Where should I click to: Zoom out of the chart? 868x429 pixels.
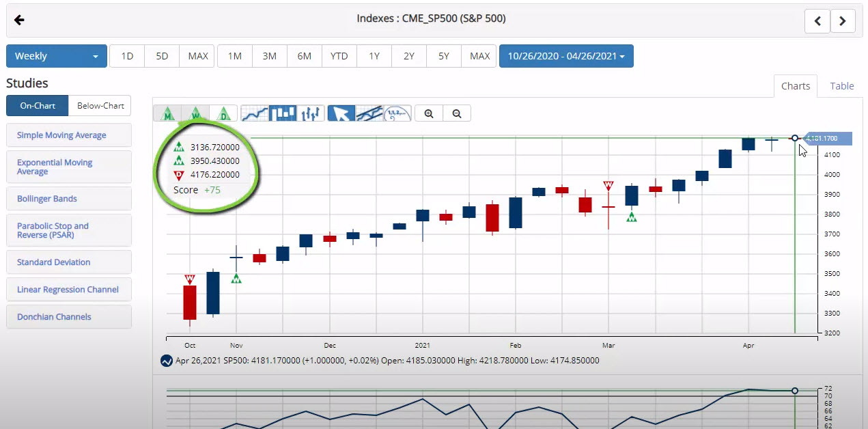coord(457,113)
